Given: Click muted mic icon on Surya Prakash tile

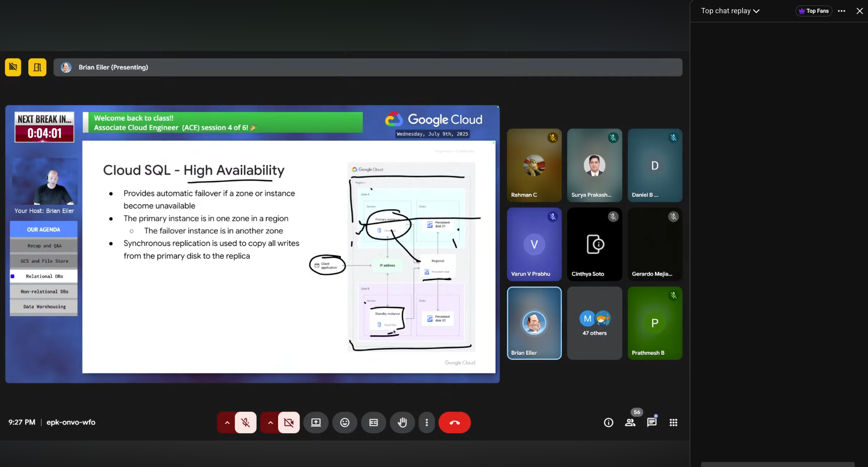Looking at the screenshot, I should (613, 138).
